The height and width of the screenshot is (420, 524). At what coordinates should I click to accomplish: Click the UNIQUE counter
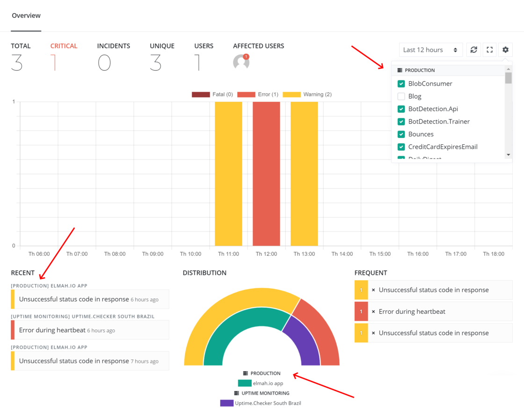[x=162, y=57]
